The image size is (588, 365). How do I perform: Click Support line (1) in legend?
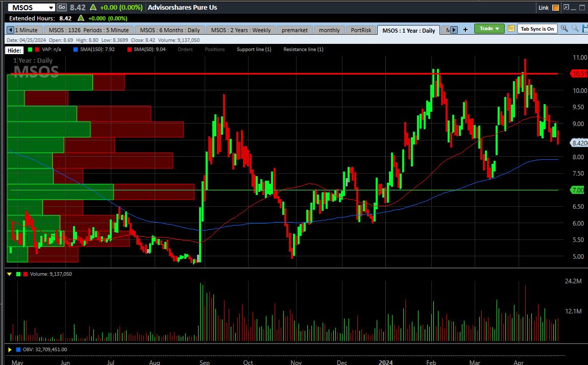(x=254, y=50)
